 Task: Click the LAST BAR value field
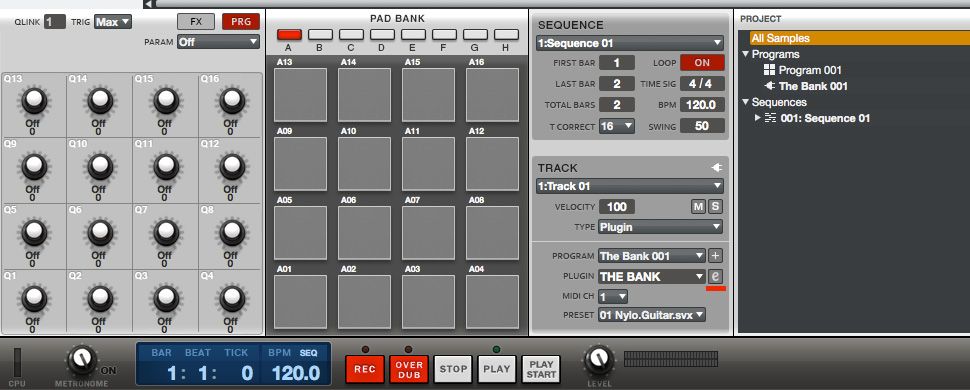point(617,84)
